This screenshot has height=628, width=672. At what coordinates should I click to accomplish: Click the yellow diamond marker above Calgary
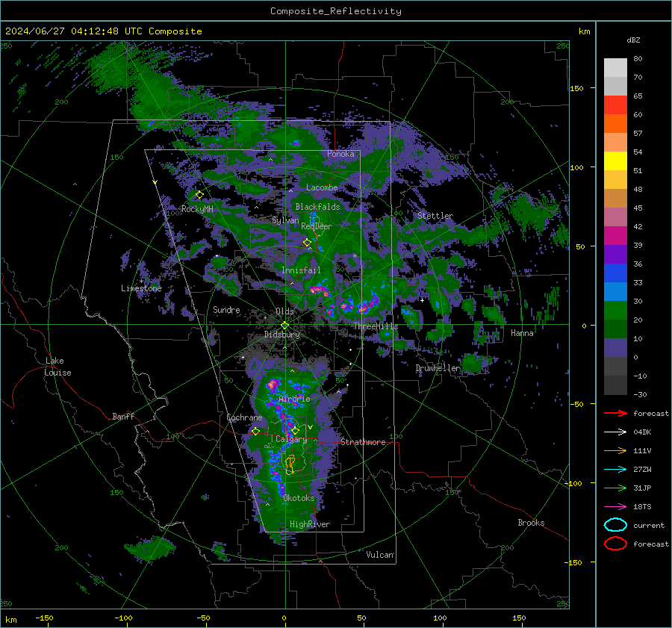pos(295,430)
